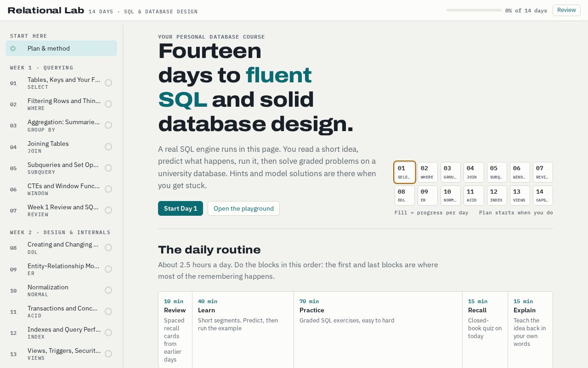The width and height of the screenshot is (588, 368).
Task: Click the 70 min Practice routine block
Action: (x=378, y=330)
